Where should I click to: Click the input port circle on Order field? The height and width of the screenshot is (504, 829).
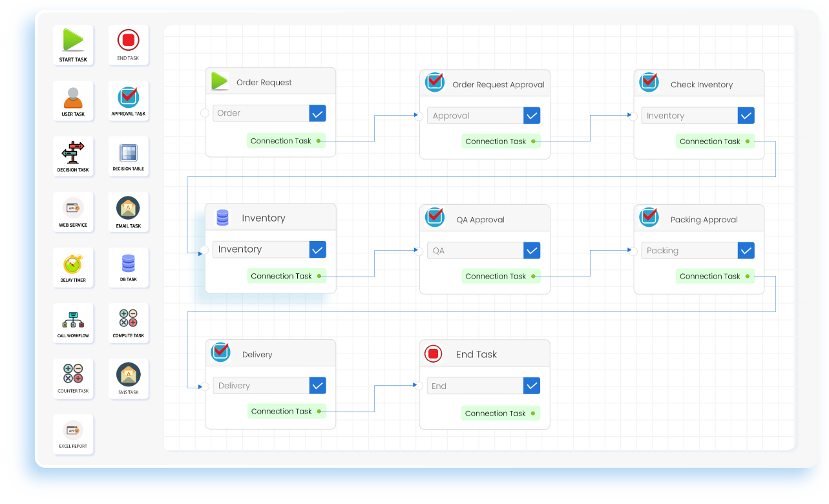click(x=205, y=113)
